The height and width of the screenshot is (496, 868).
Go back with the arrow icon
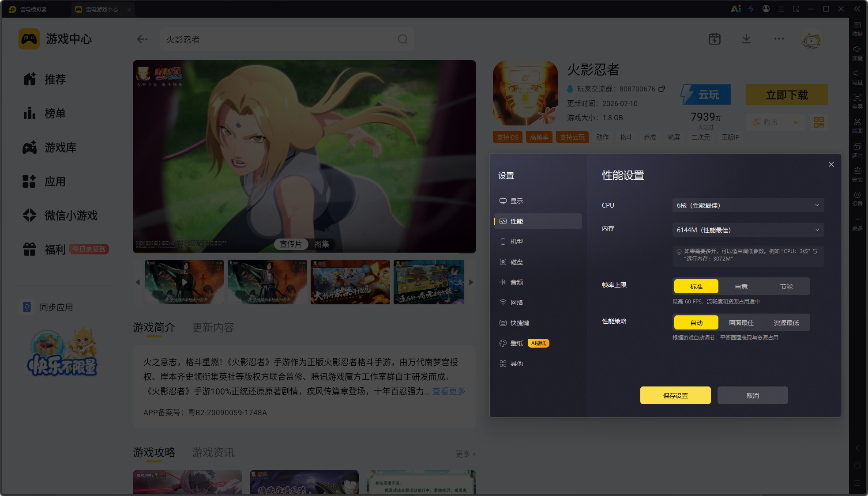[x=142, y=39]
